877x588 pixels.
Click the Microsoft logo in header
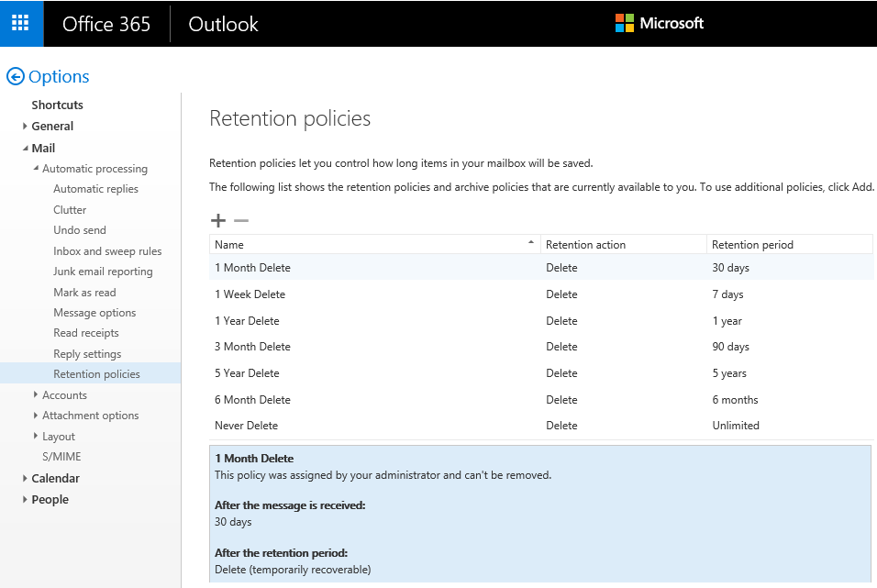[x=660, y=23]
